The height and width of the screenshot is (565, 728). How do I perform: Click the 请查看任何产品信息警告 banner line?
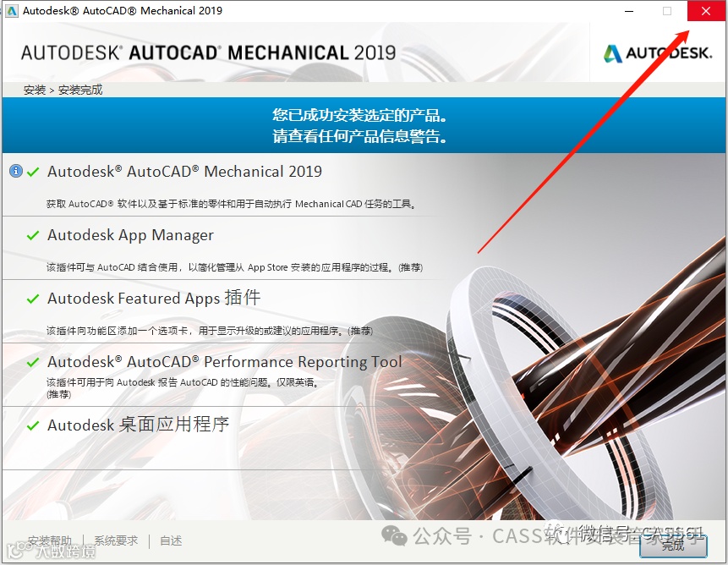(x=360, y=136)
